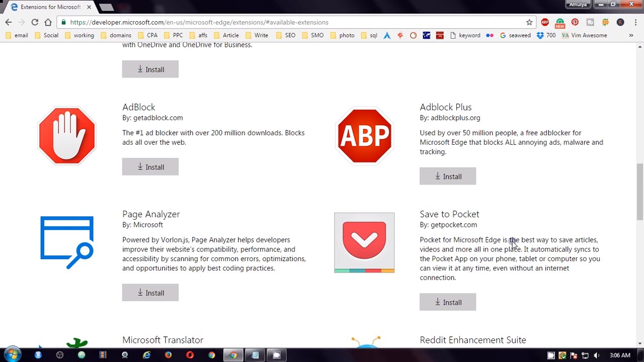644x362 pixels.
Task: Open the domains bookmarks folder
Action: point(116,35)
